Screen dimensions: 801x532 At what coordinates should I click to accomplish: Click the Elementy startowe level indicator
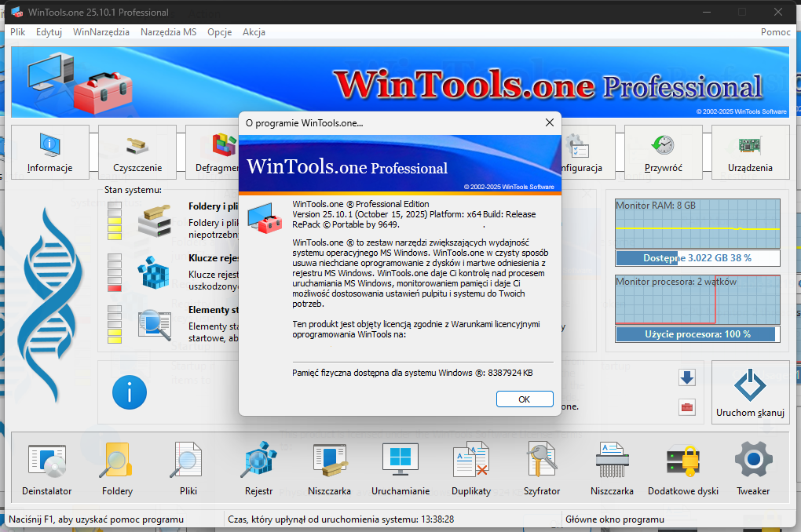pyautogui.click(x=115, y=324)
